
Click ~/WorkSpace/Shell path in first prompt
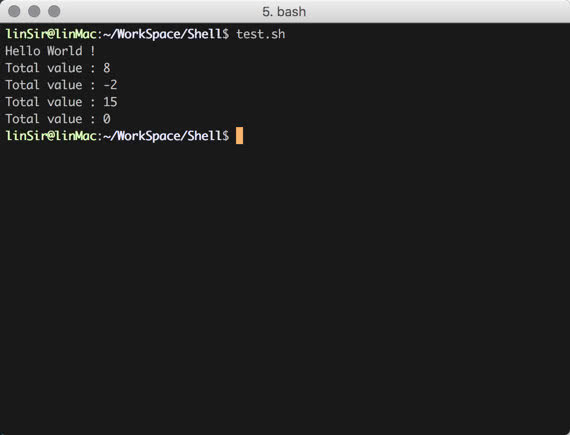tap(162, 34)
